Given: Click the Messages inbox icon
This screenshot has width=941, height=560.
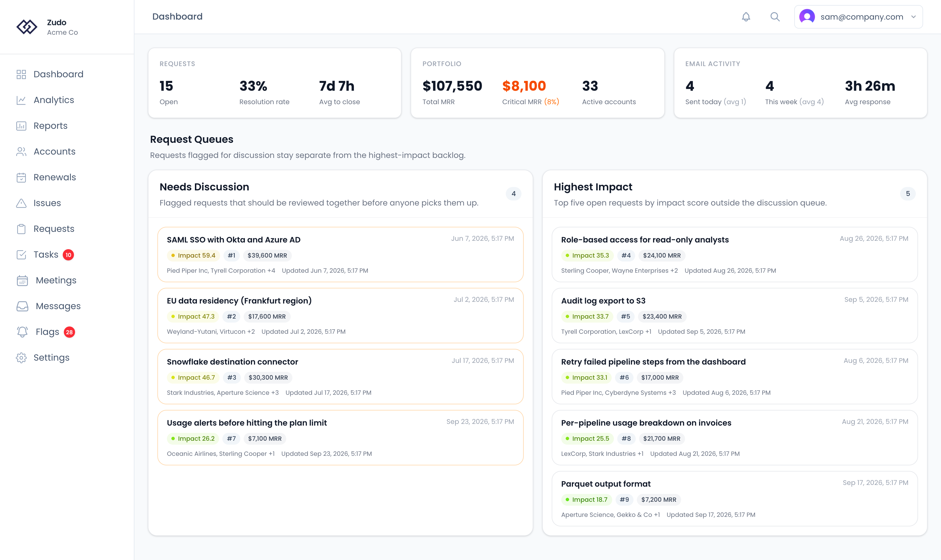Looking at the screenshot, I should click(x=22, y=306).
